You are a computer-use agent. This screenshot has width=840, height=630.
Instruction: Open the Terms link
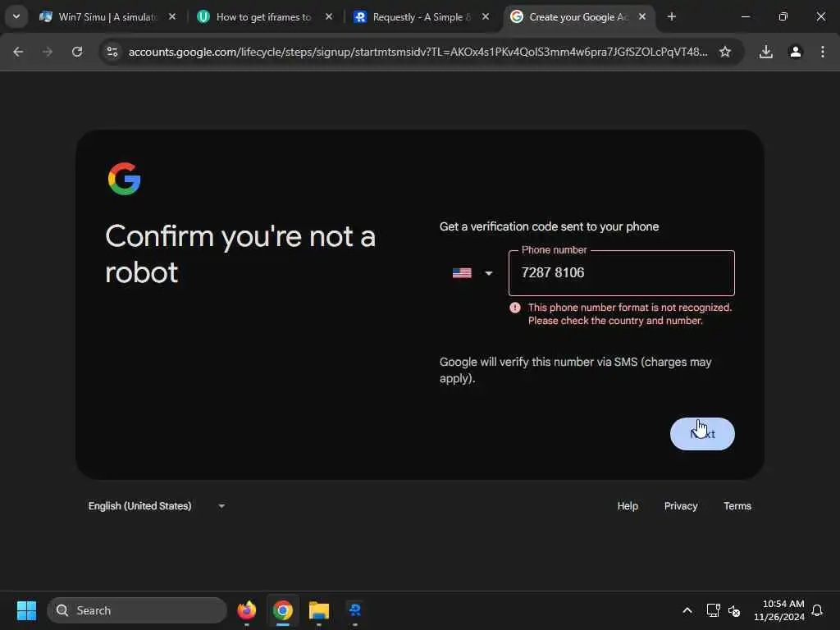point(737,505)
